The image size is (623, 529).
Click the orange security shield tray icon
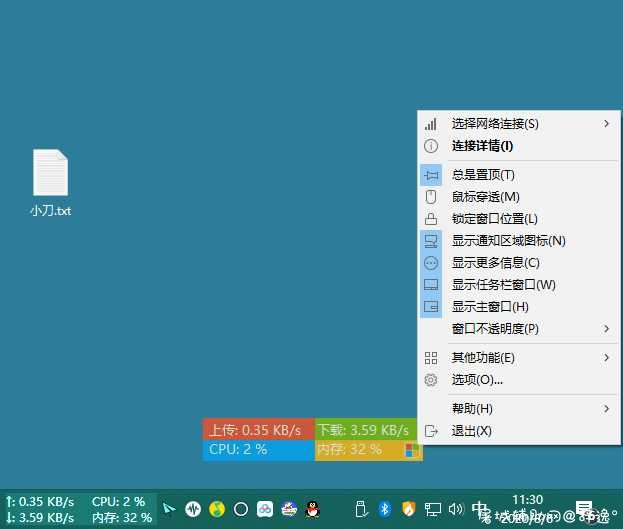click(409, 509)
